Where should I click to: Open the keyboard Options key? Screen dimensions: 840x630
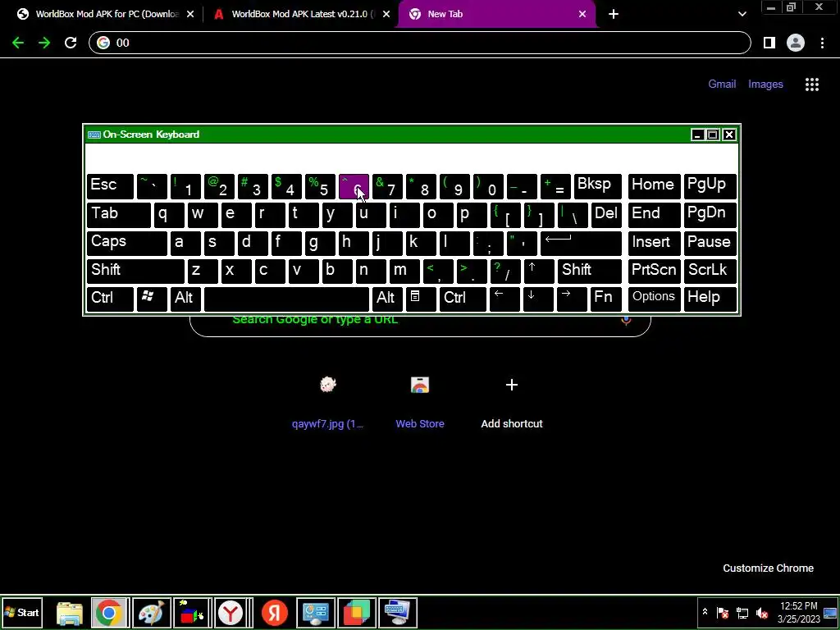pos(654,299)
